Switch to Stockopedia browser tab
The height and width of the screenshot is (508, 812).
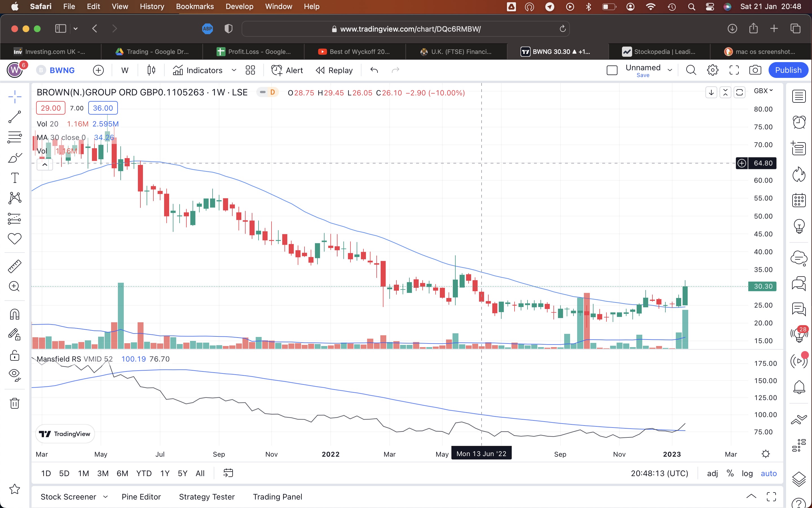pos(659,51)
